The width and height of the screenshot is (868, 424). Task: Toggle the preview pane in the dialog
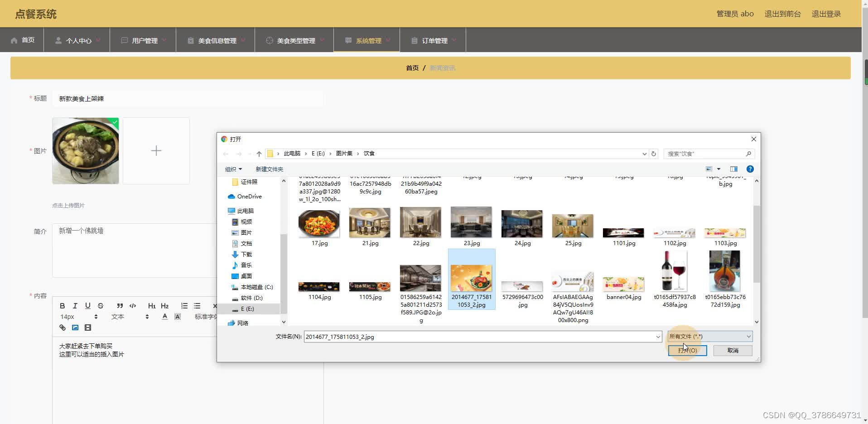click(x=734, y=169)
